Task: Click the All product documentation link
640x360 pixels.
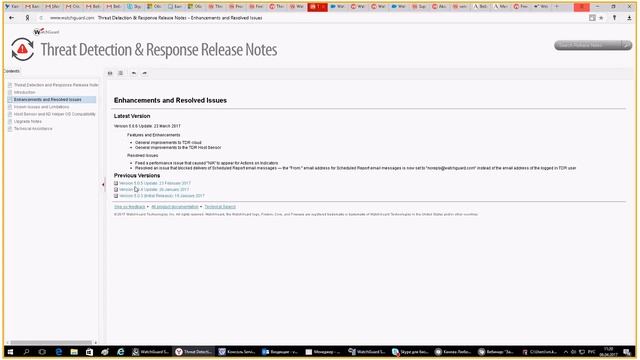Action: coord(175,207)
